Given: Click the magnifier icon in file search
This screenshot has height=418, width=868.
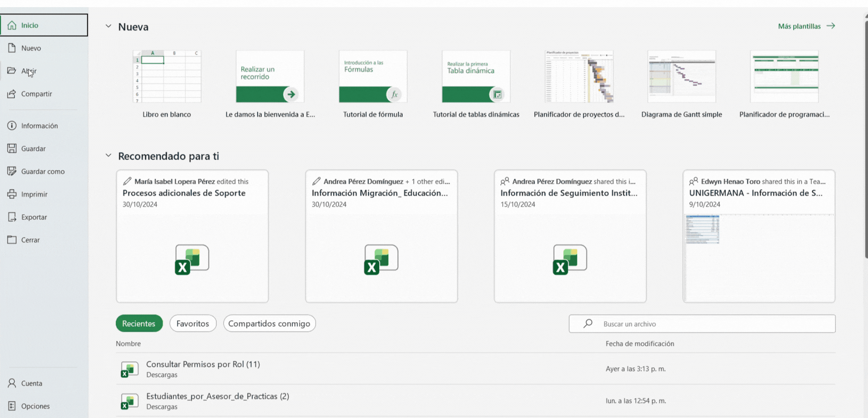Looking at the screenshot, I should click(588, 323).
